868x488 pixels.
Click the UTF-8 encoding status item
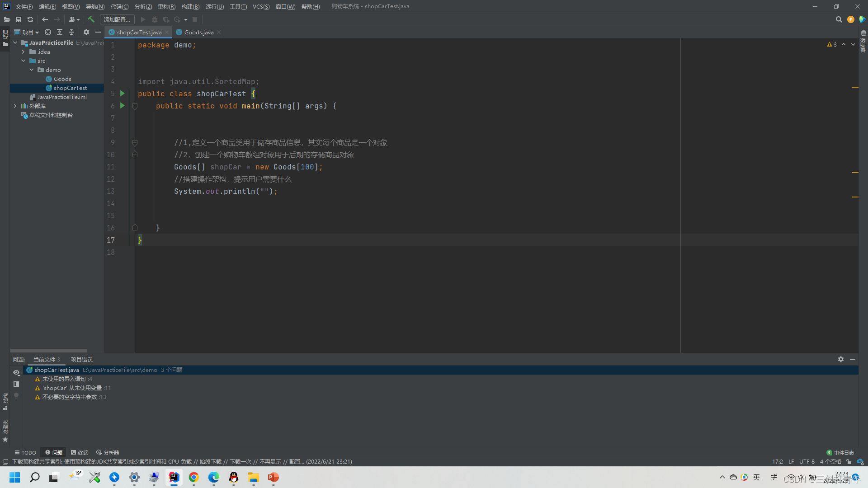(x=807, y=461)
